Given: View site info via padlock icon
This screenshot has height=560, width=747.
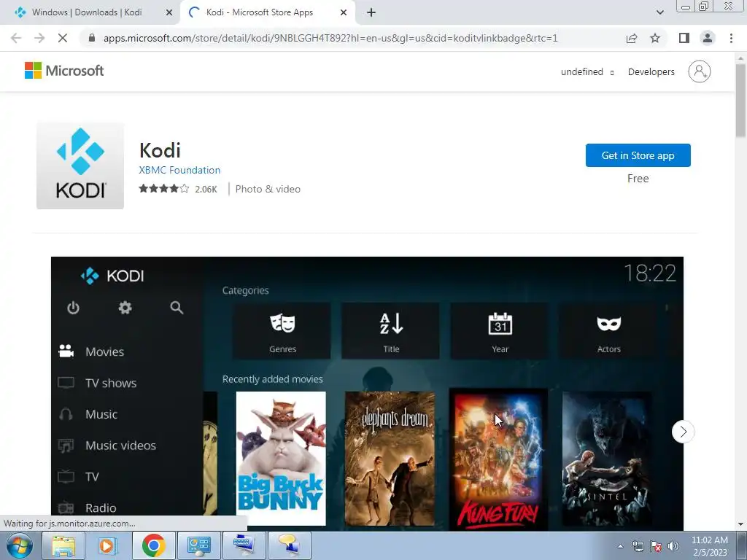Looking at the screenshot, I should 91,38.
